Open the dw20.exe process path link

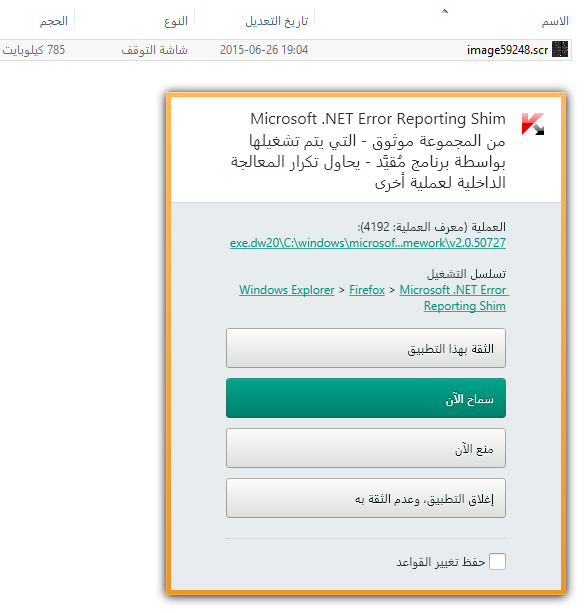pos(368,243)
